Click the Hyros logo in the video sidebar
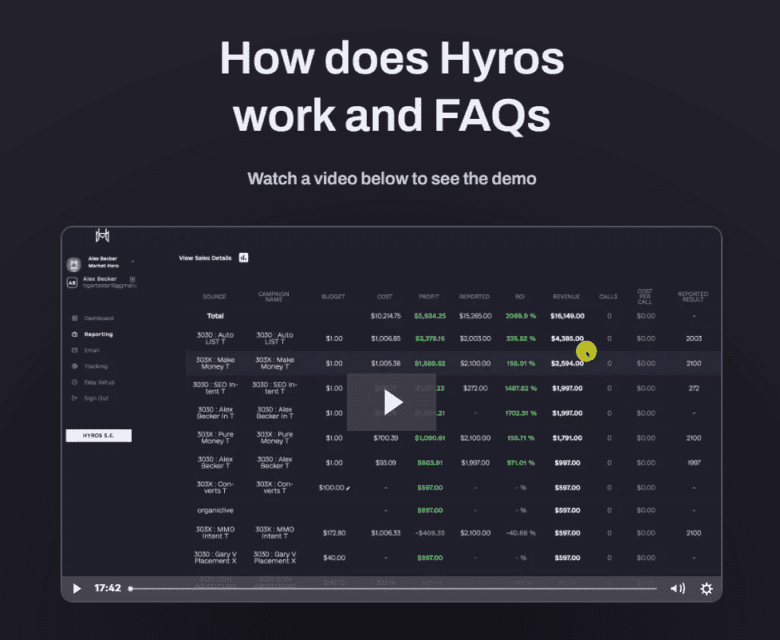Viewport: 780px width, 640px height. 102,235
